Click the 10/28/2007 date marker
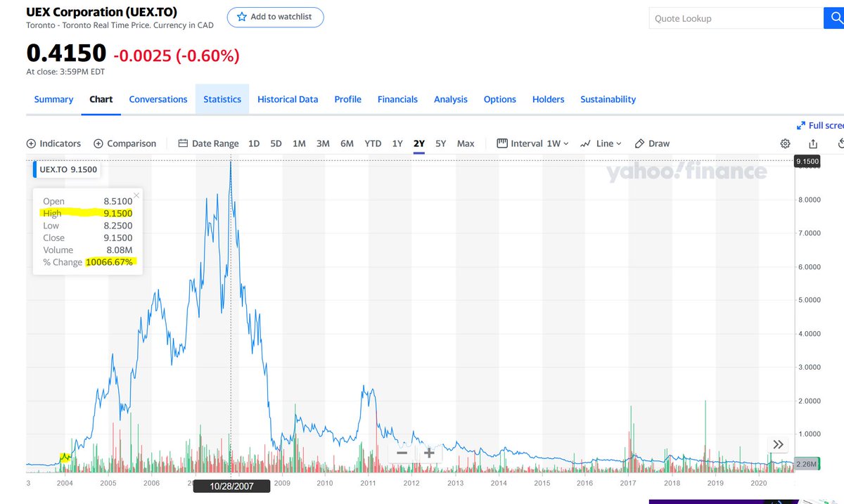This screenshot has width=844, height=504. coord(231,486)
